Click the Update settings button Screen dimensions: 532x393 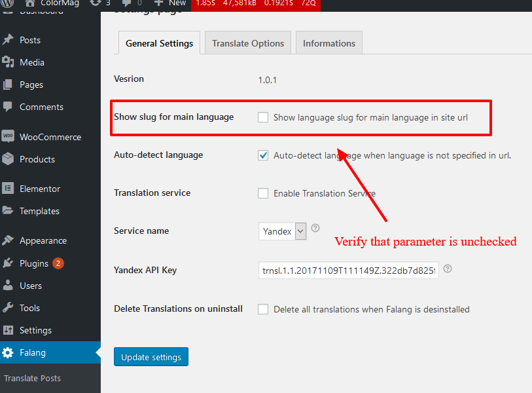[151, 357]
